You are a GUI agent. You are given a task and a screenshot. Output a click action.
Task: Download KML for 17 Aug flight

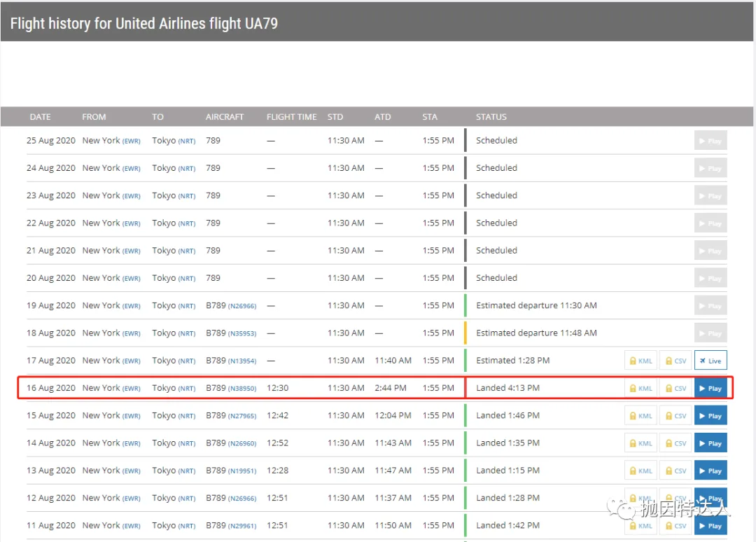click(640, 361)
